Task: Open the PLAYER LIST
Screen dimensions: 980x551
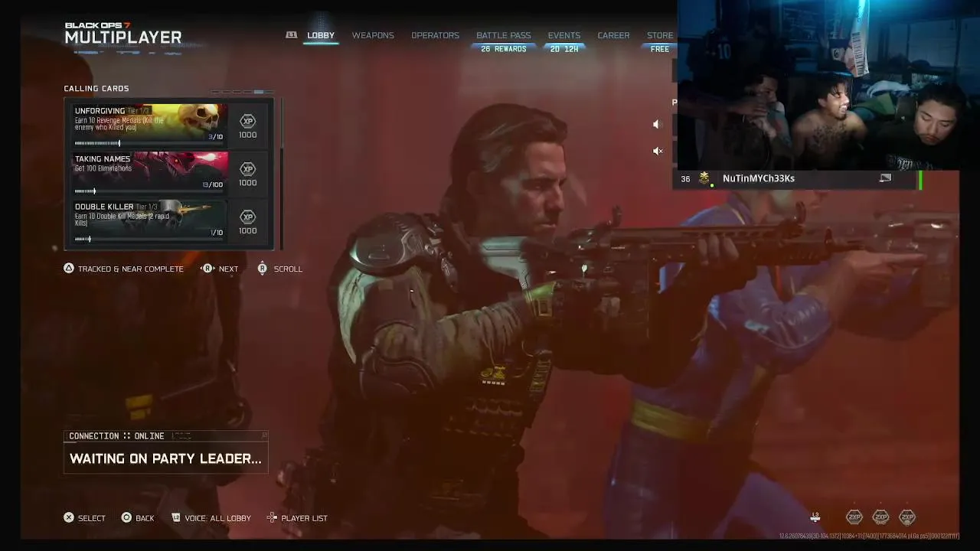Action: pos(304,518)
